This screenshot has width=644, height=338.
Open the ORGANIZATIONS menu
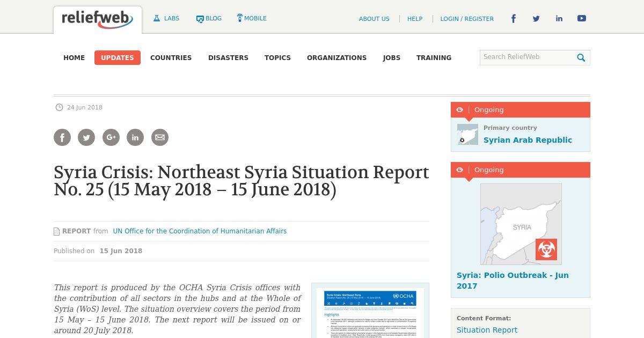336,58
